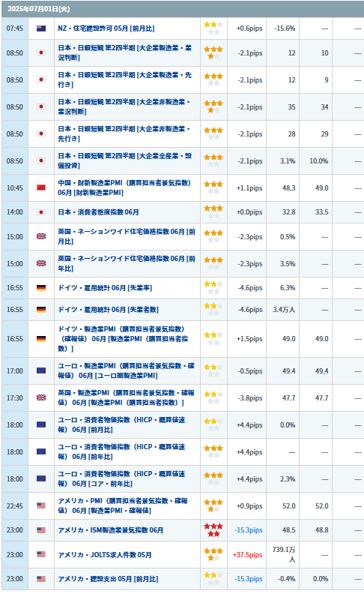364x594 pixels.
Task: Click the +37.5pips value for JOLTS
Action: 248,554
